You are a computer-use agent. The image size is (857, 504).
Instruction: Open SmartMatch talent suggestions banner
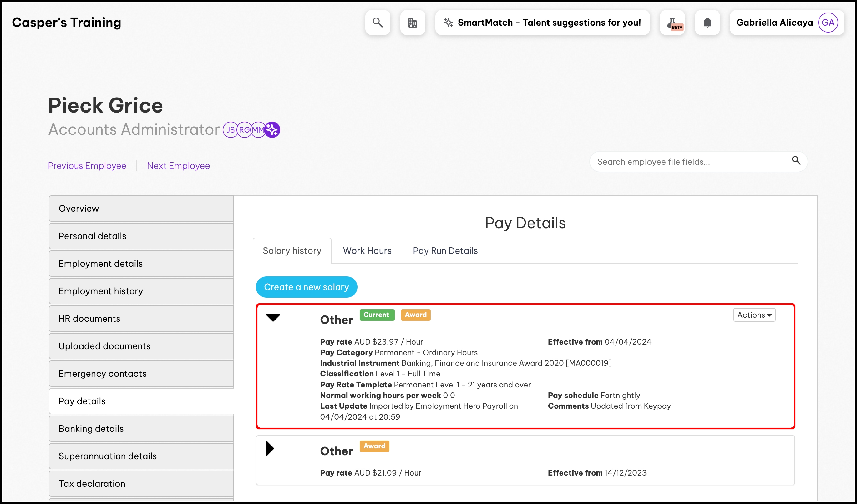[x=542, y=23]
